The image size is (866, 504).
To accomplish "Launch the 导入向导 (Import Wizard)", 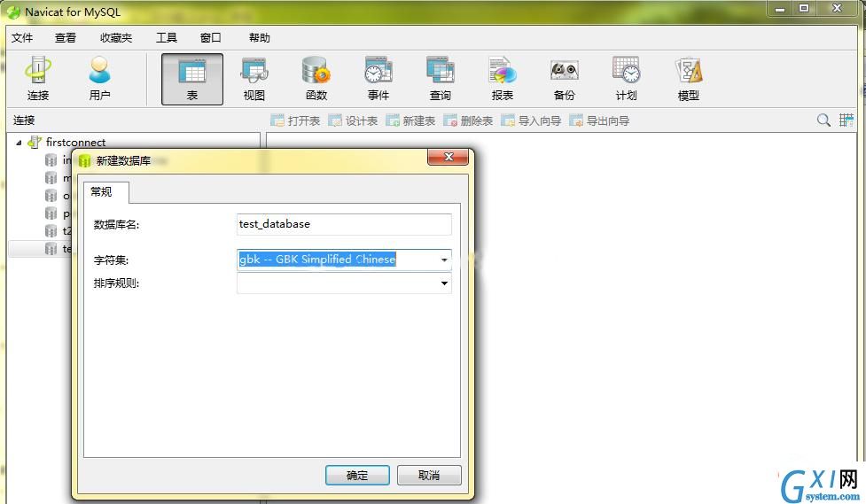I will tap(531, 120).
